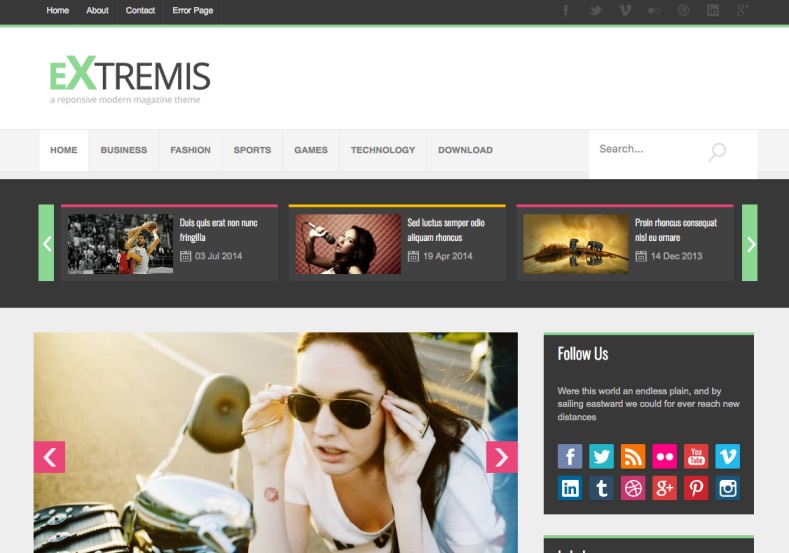This screenshot has height=553, width=789.
Task: Open the Facebook icon in top bar
Action: (x=566, y=11)
